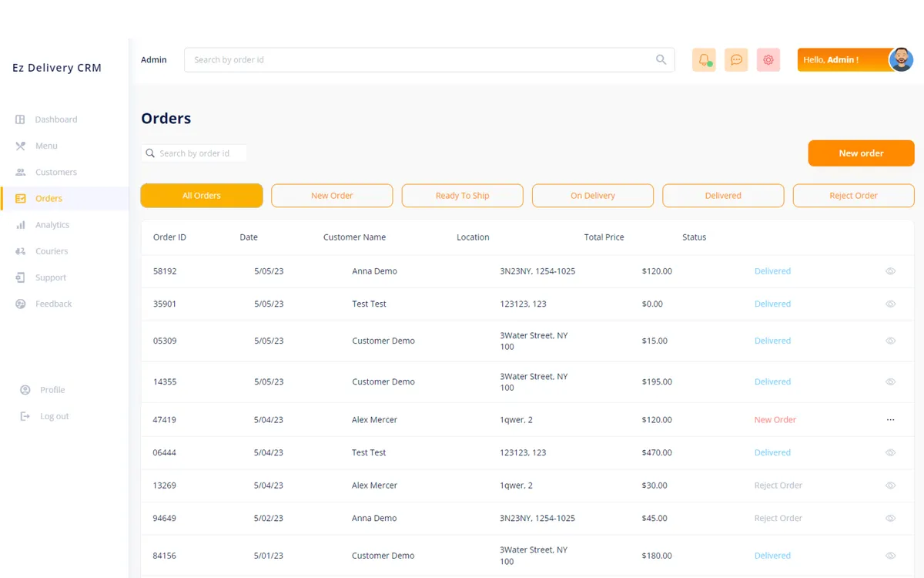Click the Total Price column header
The width and height of the screenshot is (924, 578).
(x=604, y=237)
